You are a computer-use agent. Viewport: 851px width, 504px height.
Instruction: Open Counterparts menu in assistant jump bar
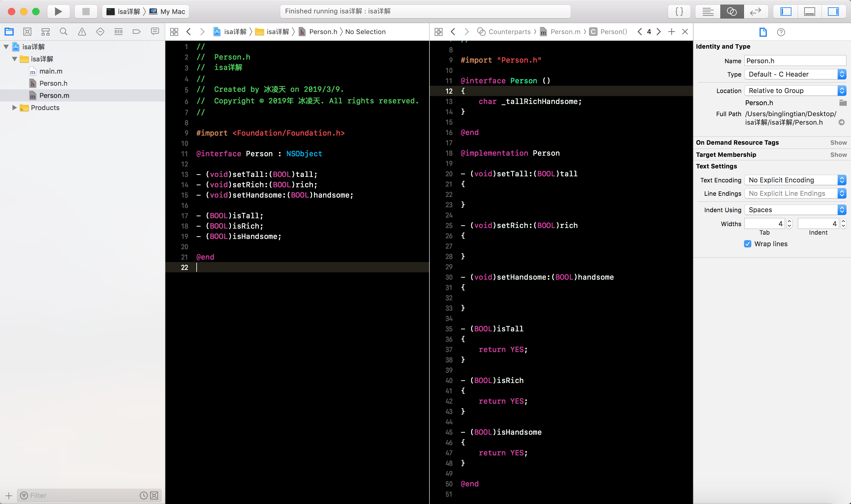[504, 32]
